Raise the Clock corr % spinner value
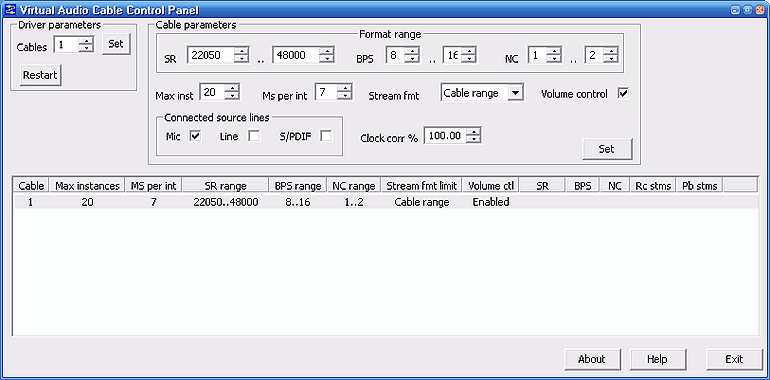770x380 pixels. pyautogui.click(x=473, y=132)
